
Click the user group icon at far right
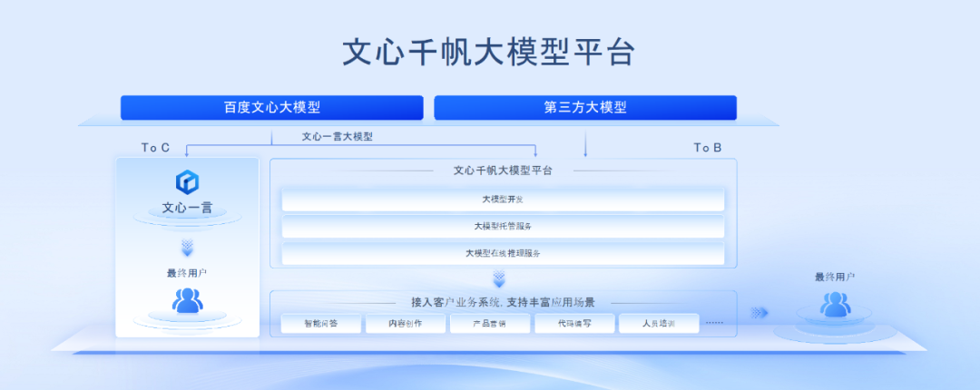coord(835,304)
